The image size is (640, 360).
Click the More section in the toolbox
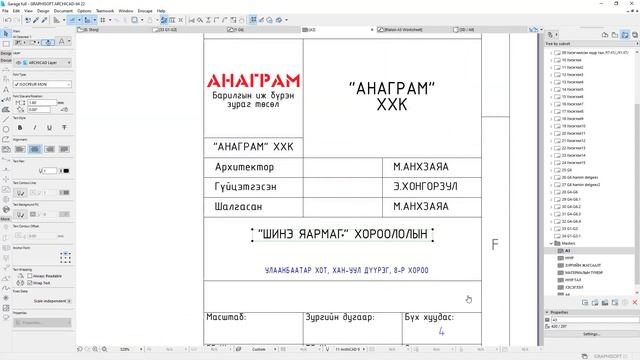click(x=5, y=219)
